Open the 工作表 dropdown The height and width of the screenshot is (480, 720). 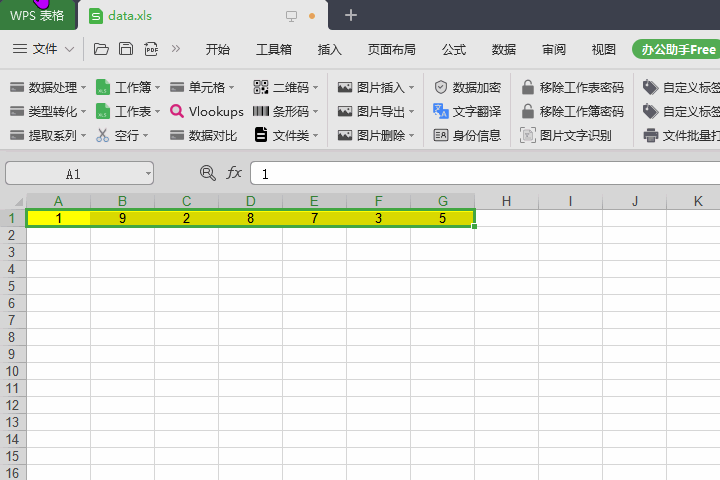click(128, 111)
